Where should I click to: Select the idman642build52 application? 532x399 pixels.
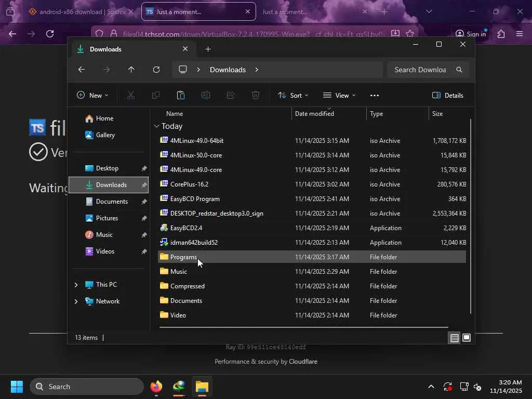click(312, 243)
